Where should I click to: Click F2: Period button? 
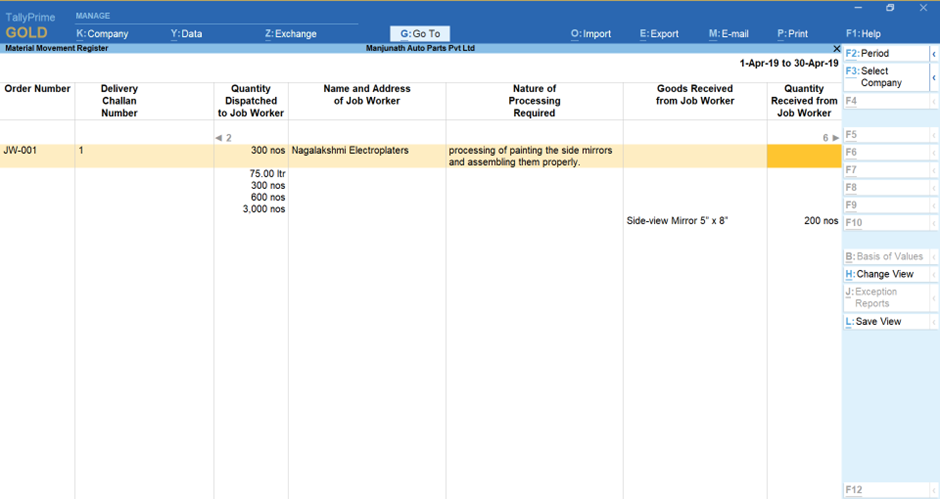(x=886, y=53)
